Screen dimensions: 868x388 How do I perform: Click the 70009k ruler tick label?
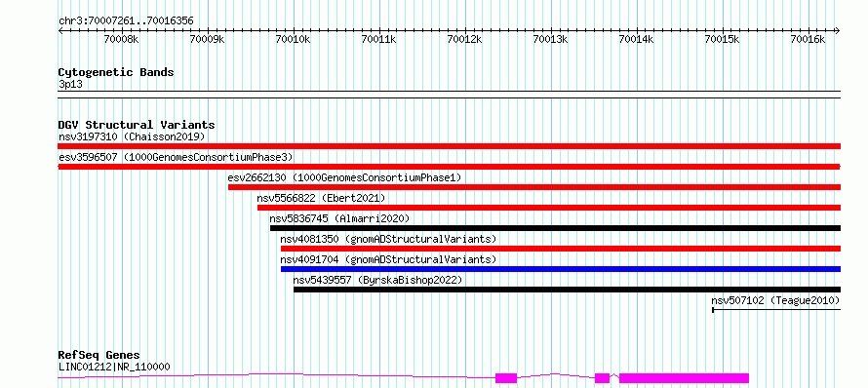[x=208, y=39]
